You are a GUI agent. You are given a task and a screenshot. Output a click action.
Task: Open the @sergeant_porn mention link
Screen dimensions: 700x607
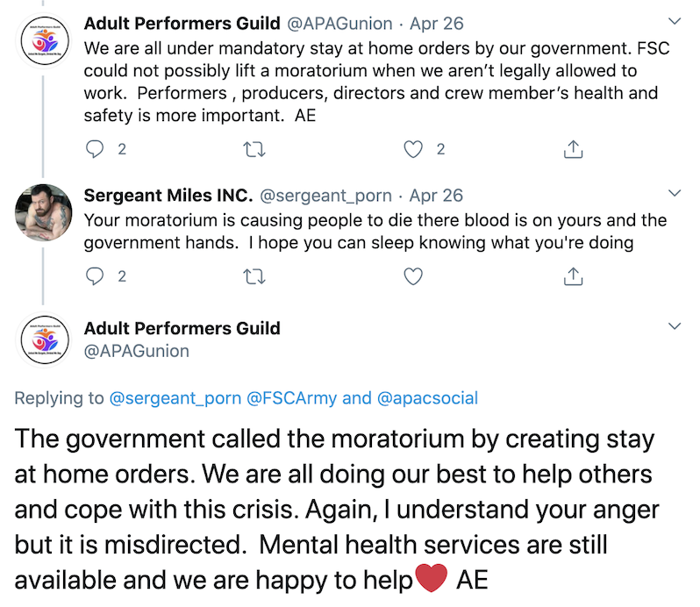(x=175, y=398)
